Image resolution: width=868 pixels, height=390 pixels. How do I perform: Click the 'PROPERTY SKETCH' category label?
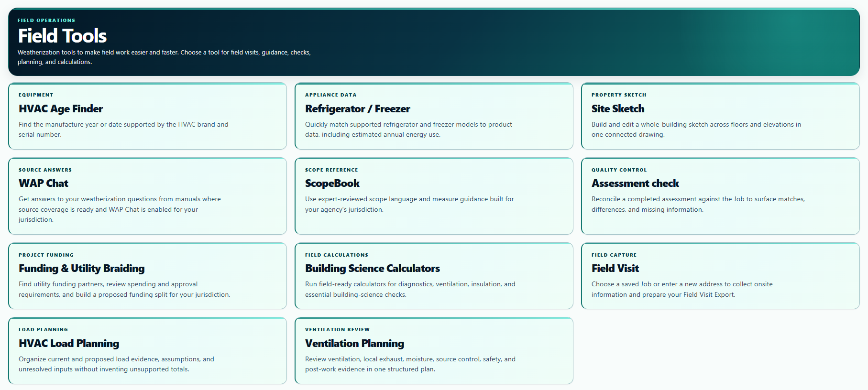coord(619,95)
